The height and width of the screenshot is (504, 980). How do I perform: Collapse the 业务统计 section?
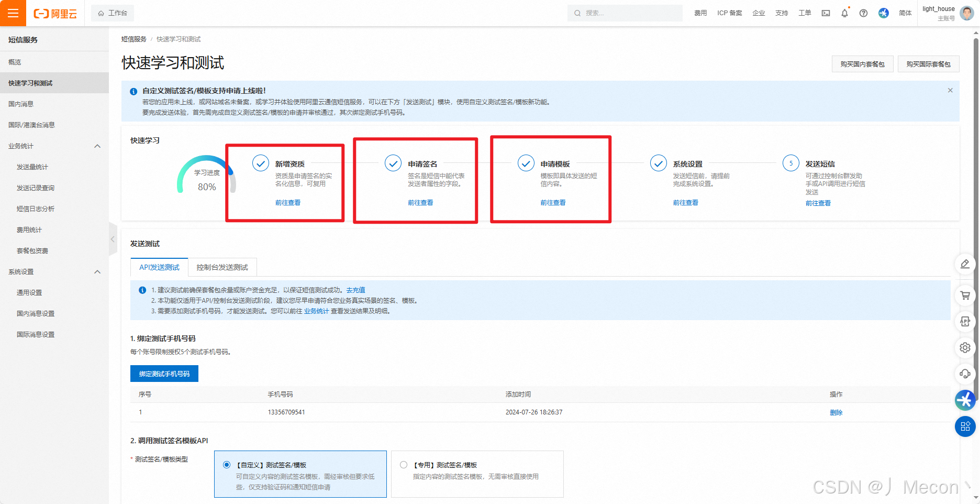click(x=97, y=146)
